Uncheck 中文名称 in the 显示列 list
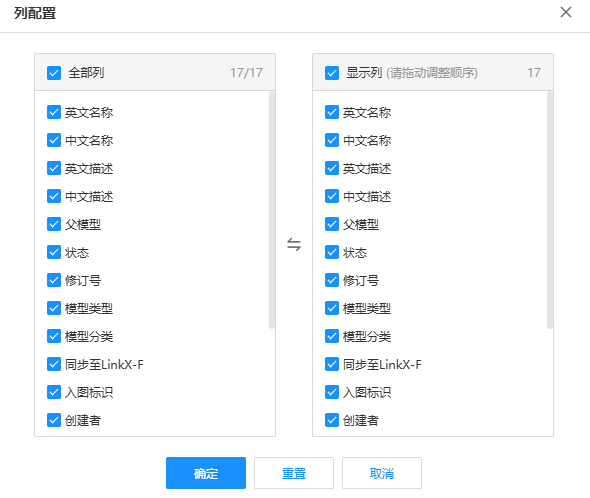The width and height of the screenshot is (590, 498). (332, 140)
